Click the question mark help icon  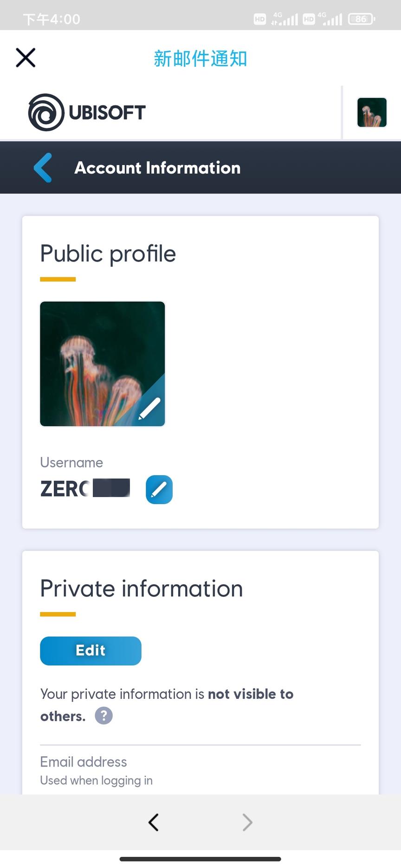tap(104, 715)
